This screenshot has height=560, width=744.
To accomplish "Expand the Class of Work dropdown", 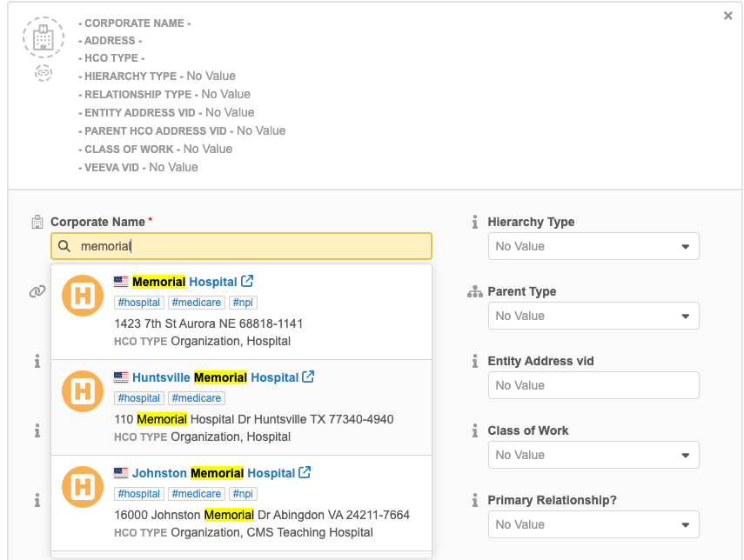I will coord(593,455).
